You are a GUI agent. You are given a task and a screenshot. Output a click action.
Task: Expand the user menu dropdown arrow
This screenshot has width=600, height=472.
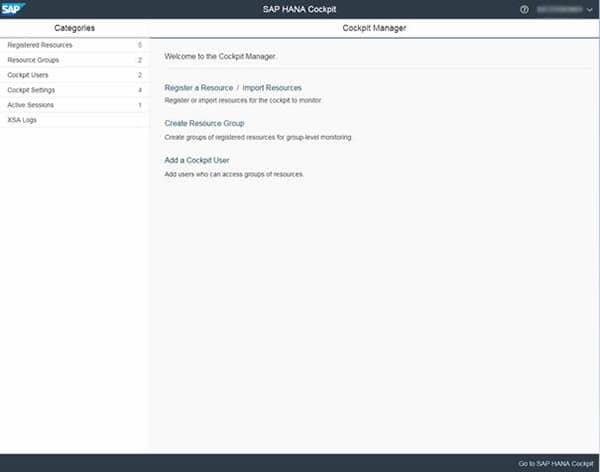(590, 10)
